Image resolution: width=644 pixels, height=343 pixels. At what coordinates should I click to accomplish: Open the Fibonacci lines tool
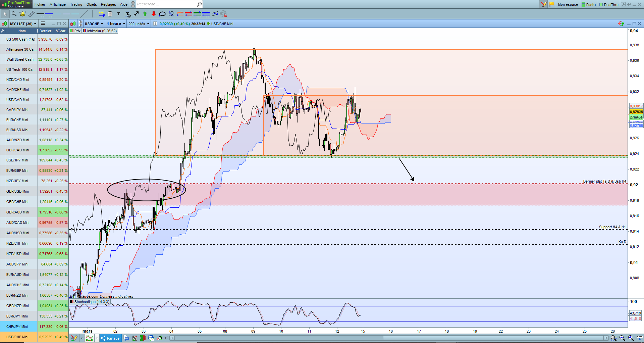102,14
